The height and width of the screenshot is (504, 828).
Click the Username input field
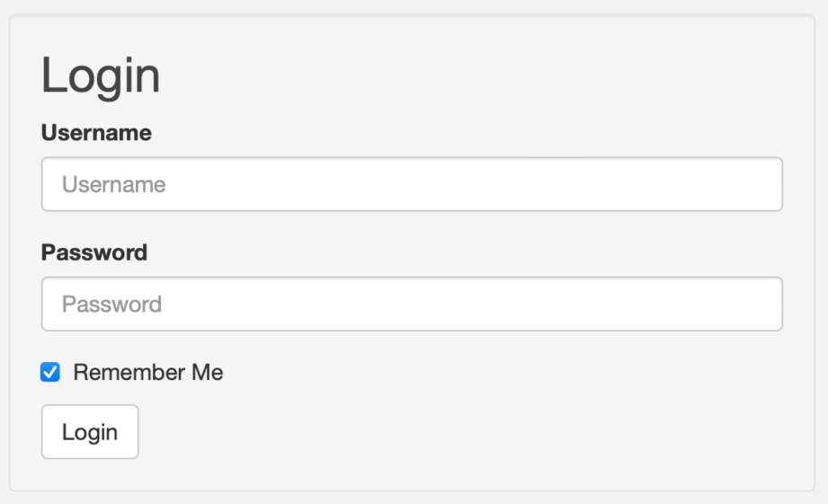point(412,184)
